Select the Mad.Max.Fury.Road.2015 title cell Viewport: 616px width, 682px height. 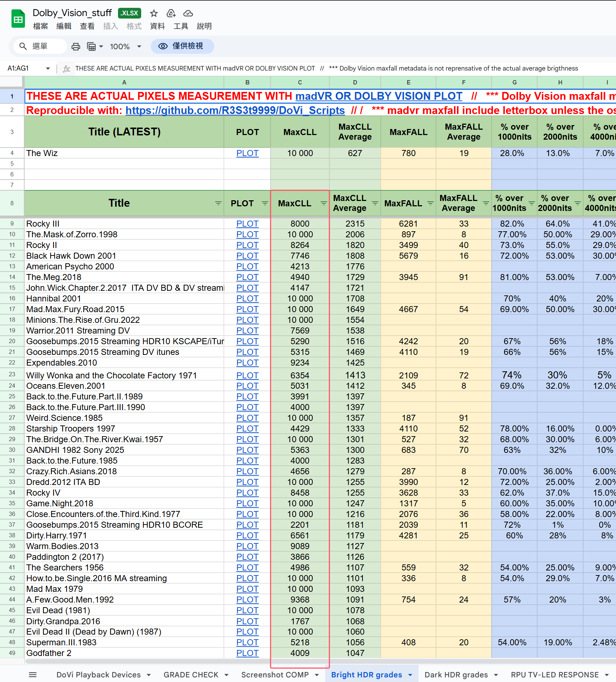click(x=124, y=309)
